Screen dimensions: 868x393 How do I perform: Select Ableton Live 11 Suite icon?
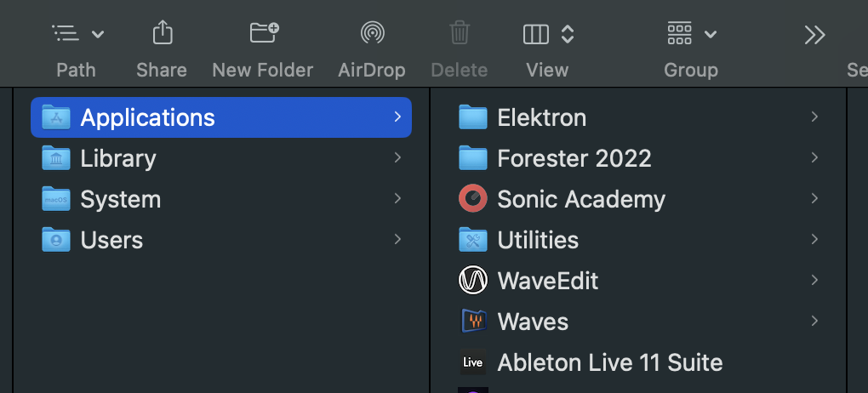[473, 362]
